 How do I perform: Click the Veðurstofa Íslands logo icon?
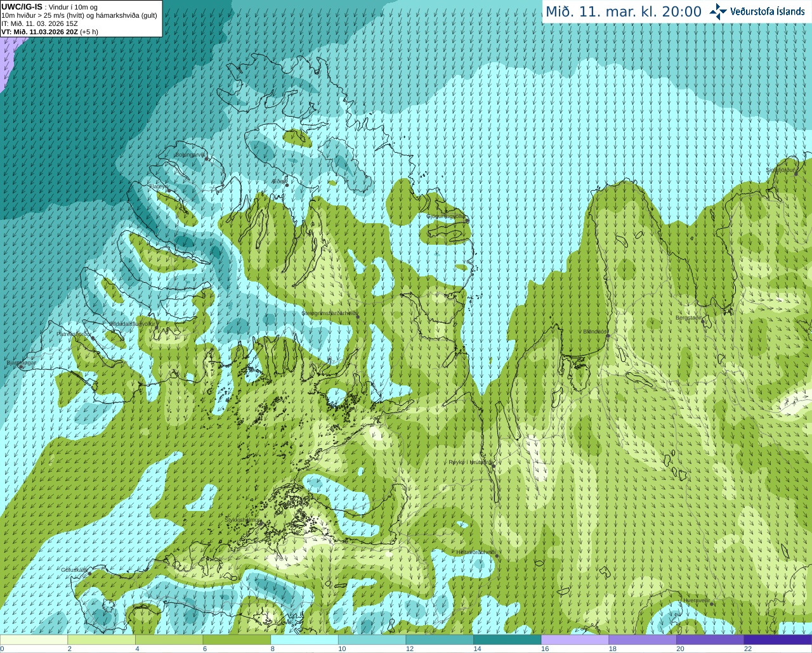718,11
